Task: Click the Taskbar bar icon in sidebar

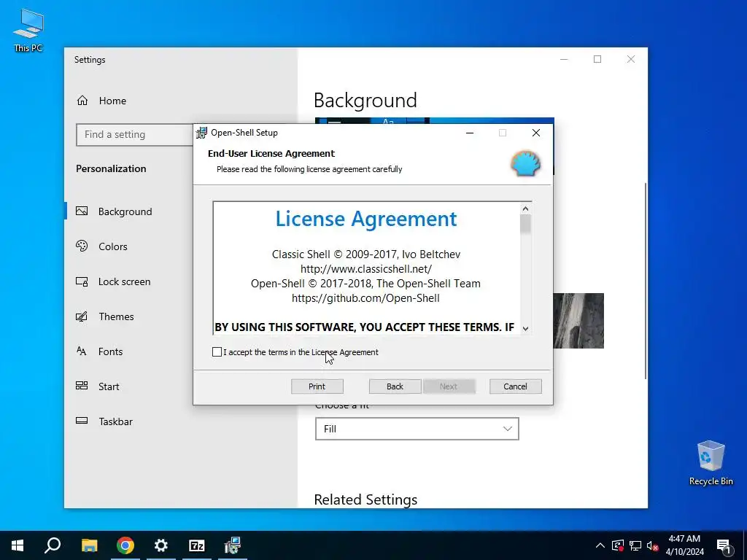Action: click(x=82, y=421)
